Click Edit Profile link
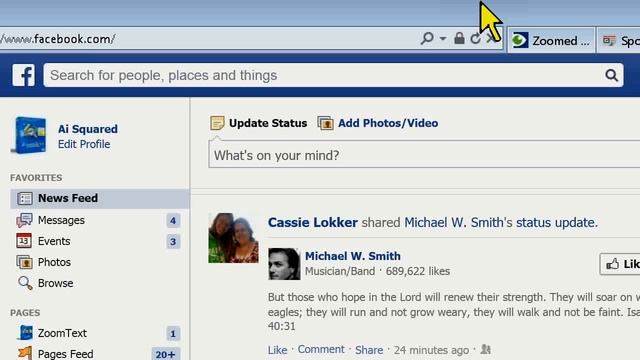The image size is (640, 360). point(84,144)
